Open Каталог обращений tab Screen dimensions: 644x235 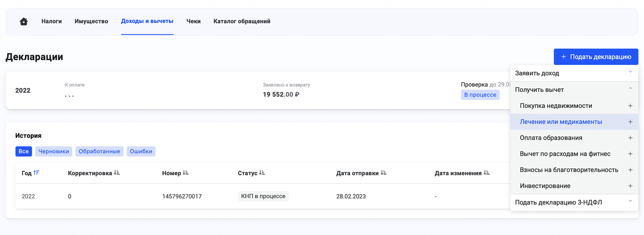coord(242,21)
